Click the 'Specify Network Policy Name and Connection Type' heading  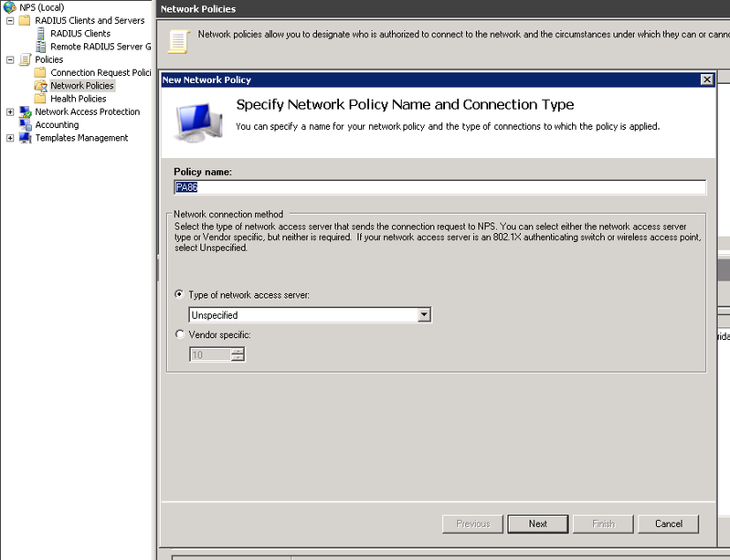pyautogui.click(x=405, y=105)
